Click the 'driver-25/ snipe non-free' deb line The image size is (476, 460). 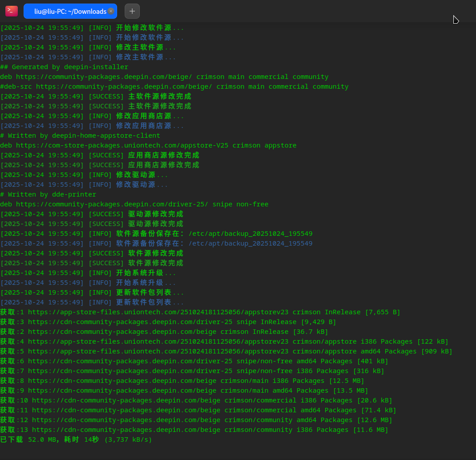tap(134, 204)
